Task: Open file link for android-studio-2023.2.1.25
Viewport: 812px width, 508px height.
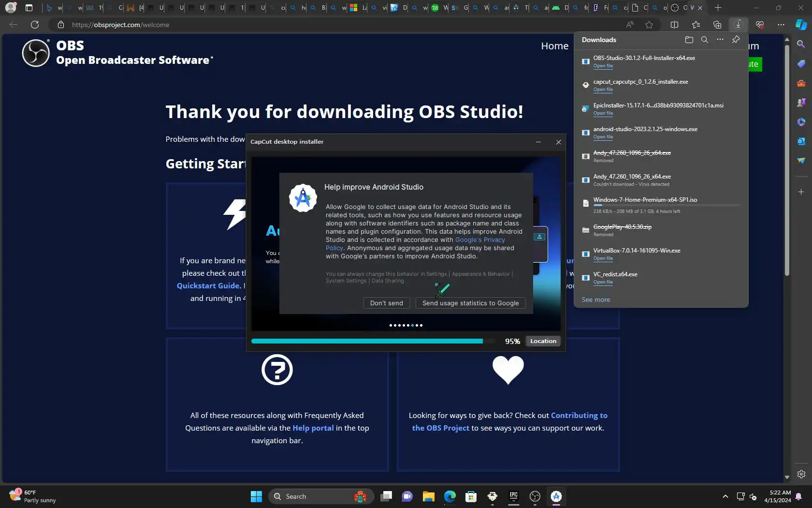Action: pyautogui.click(x=603, y=137)
